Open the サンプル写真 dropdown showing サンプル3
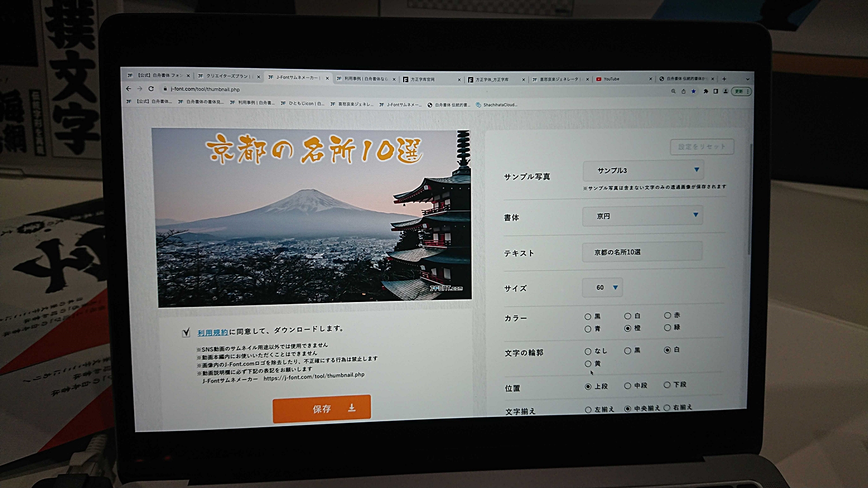 [x=642, y=170]
